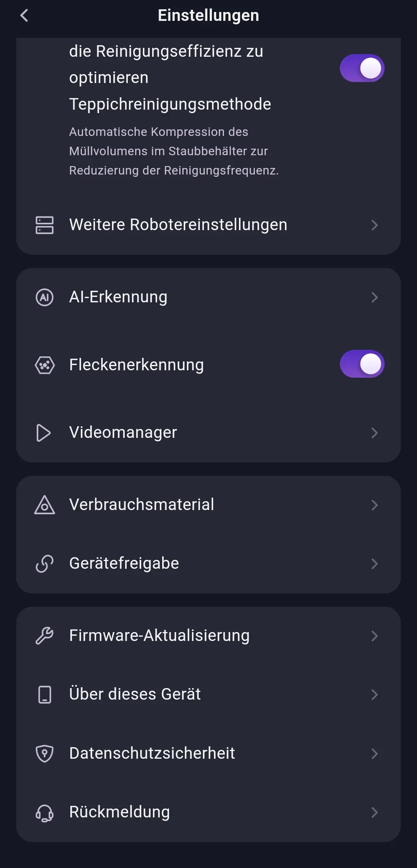Open Firmware-Aktualisierung text link
The width and height of the screenshot is (417, 868).
[159, 636]
